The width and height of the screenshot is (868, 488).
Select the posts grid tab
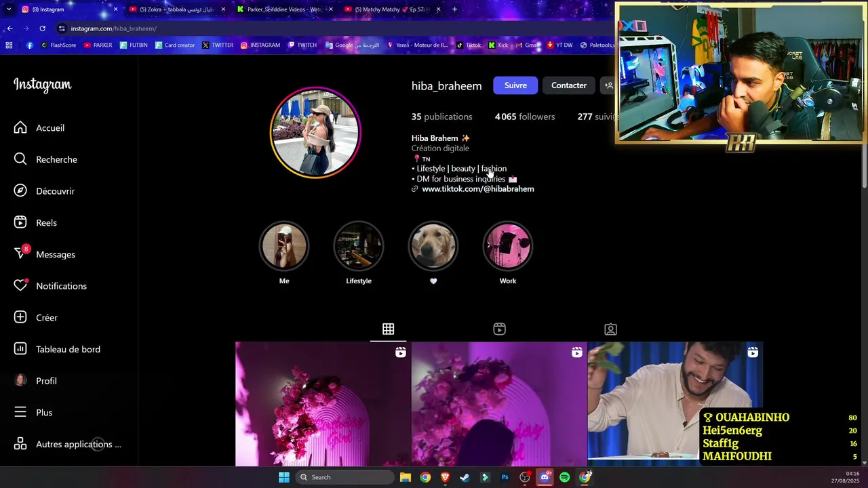388,329
